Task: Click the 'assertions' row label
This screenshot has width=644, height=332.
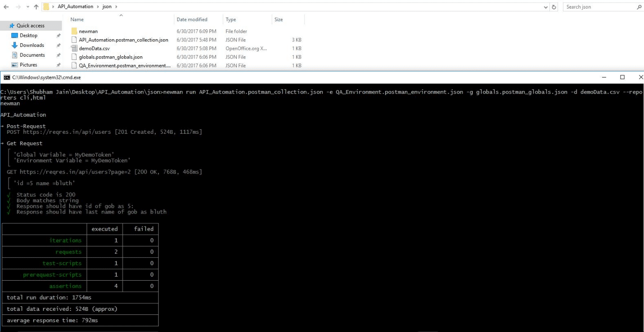Action: point(66,286)
